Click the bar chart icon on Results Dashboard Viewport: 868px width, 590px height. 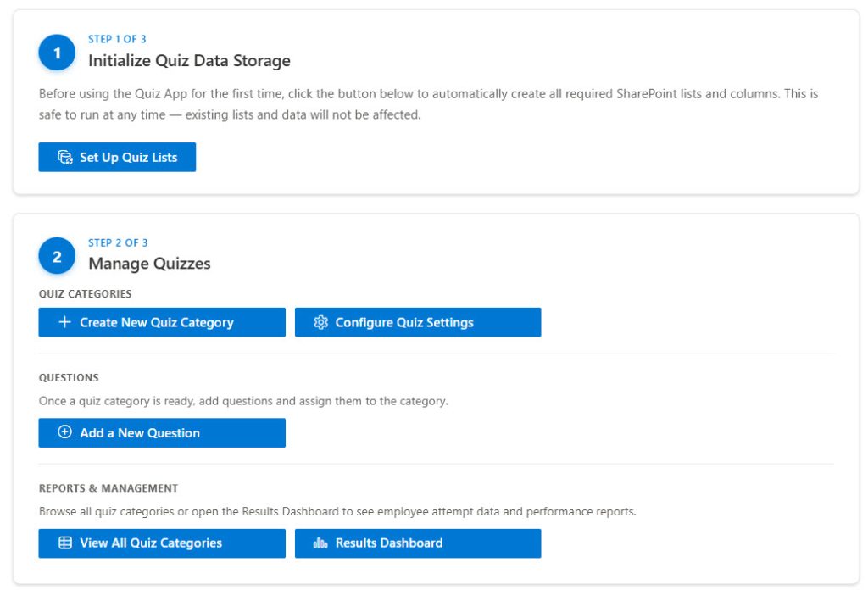pyautogui.click(x=320, y=543)
